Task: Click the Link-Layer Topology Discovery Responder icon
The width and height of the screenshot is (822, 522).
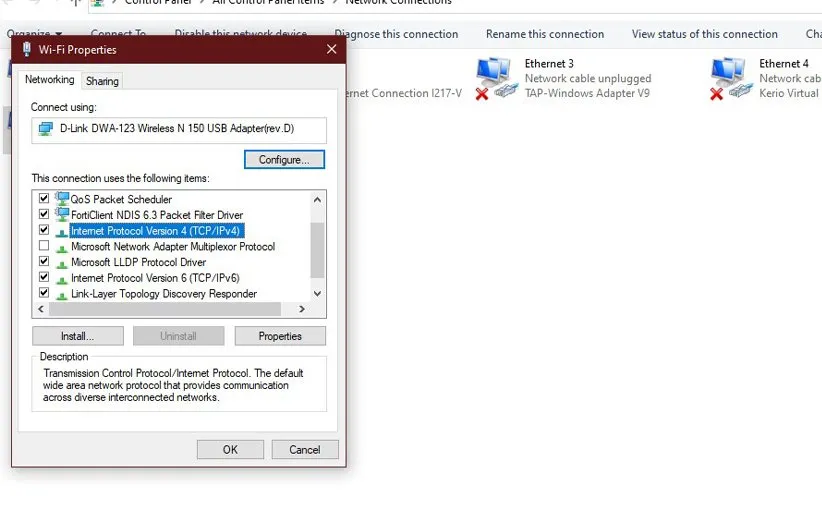Action: [61, 295]
